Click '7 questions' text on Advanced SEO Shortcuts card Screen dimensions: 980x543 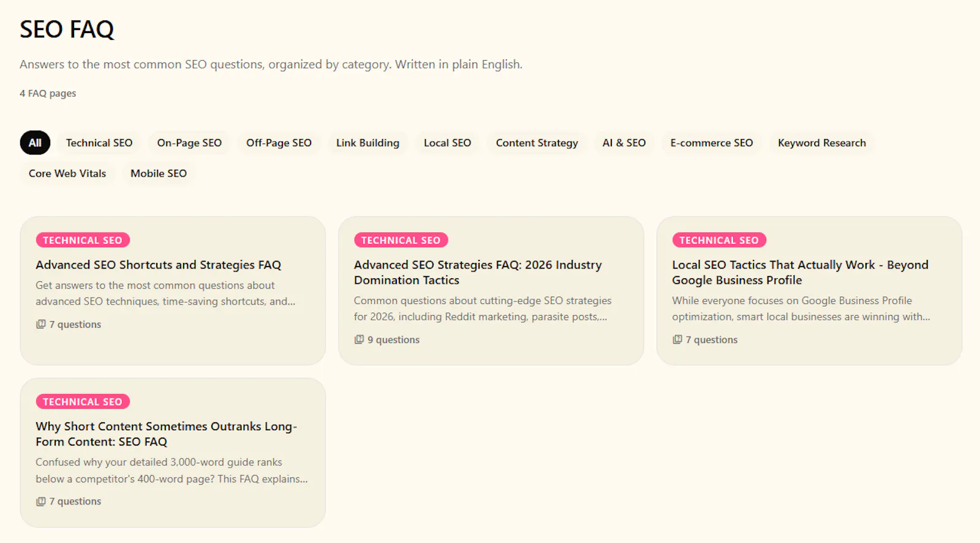pos(75,324)
